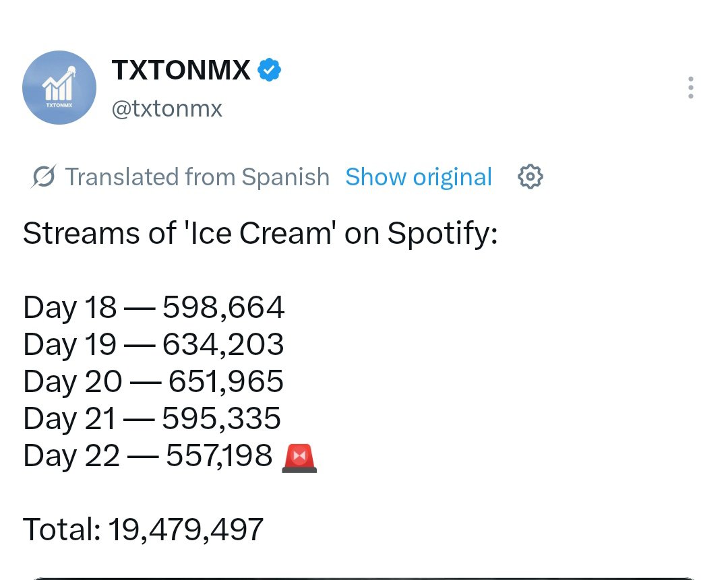The width and height of the screenshot is (728, 580).
Task: Open translation settings gear
Action: (x=530, y=176)
